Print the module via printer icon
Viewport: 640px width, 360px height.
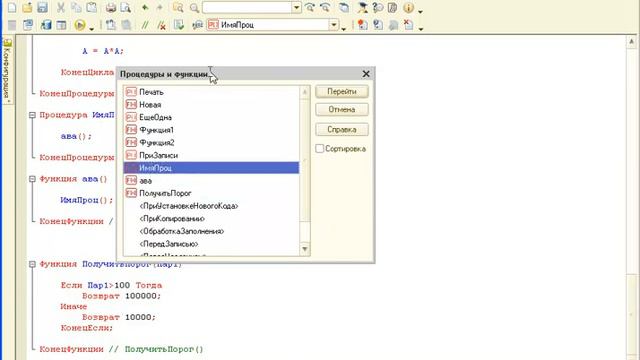[x=111, y=7]
